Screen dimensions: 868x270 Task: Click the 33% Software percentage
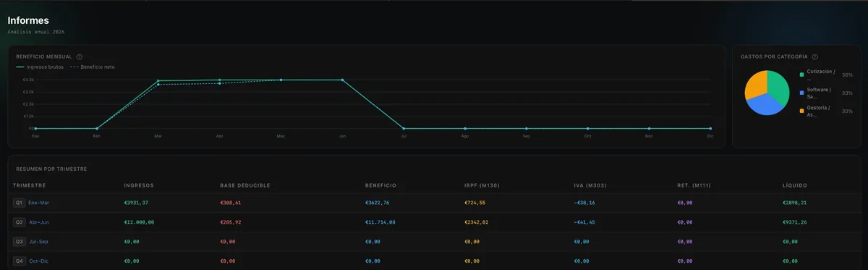pyautogui.click(x=847, y=93)
